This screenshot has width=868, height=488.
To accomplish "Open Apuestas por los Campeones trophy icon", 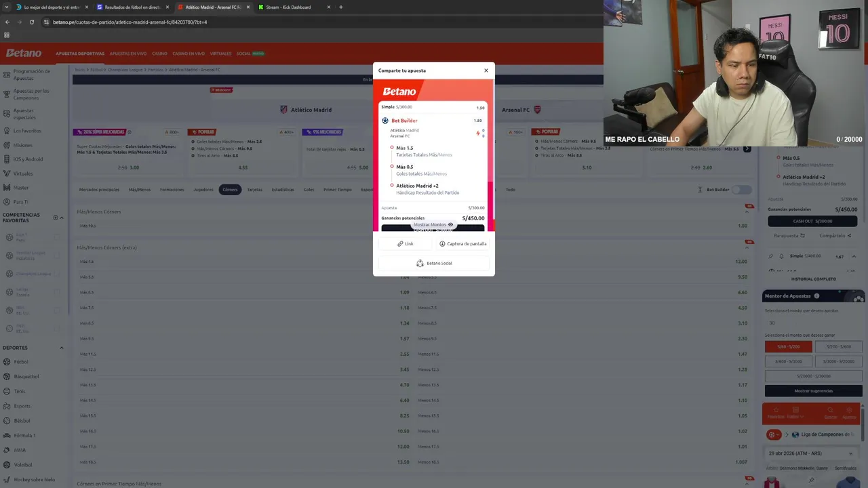I will tap(7, 94).
